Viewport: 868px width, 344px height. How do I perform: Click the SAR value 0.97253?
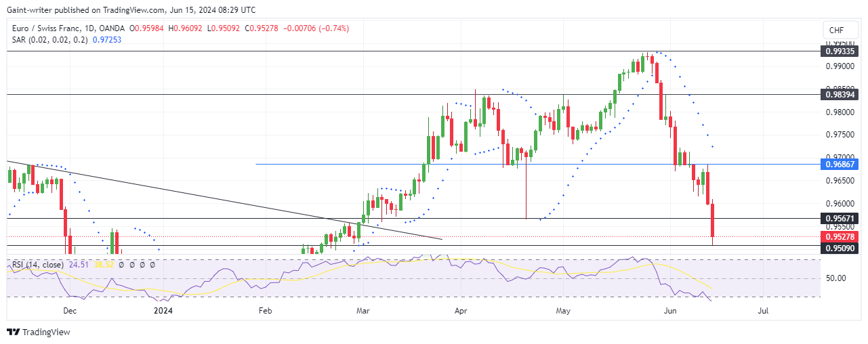coord(107,41)
